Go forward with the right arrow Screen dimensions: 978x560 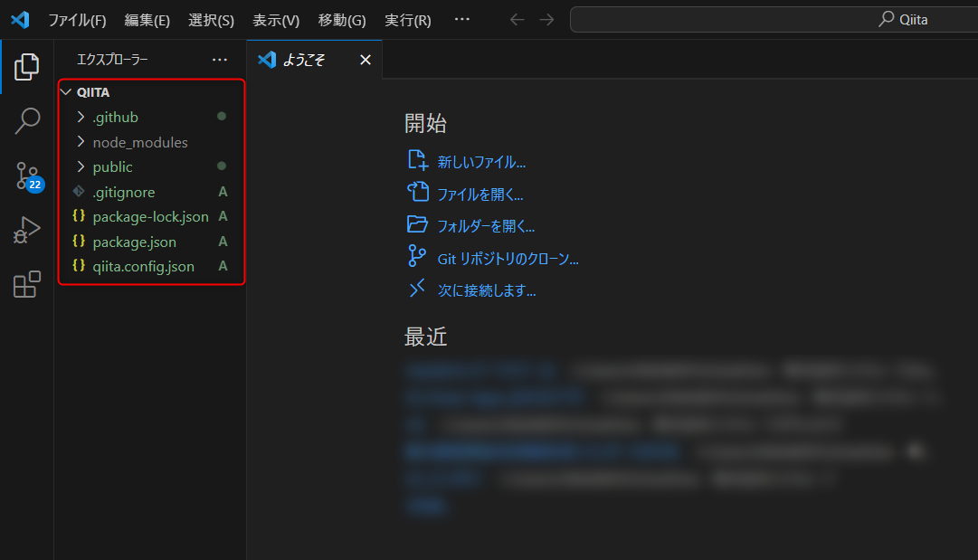coord(546,20)
